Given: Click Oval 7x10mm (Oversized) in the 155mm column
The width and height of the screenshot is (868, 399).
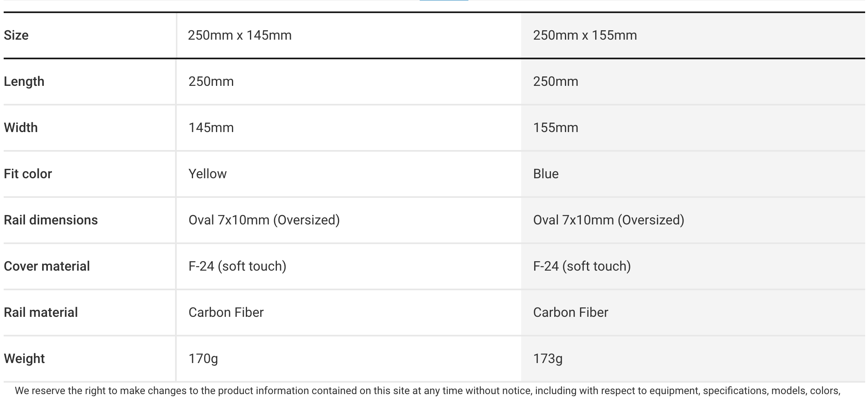Looking at the screenshot, I should (609, 220).
